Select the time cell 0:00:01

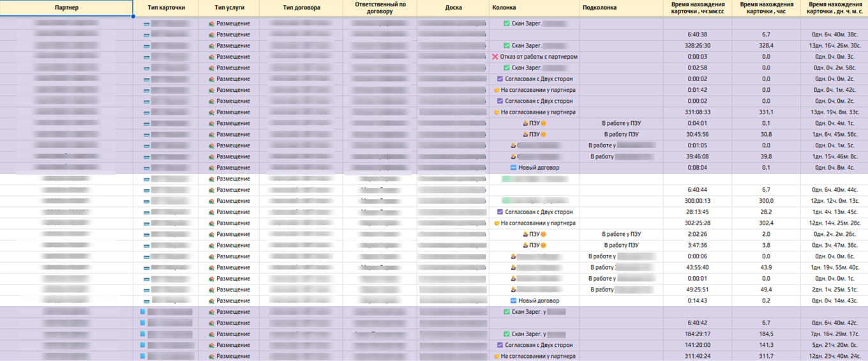click(698, 279)
